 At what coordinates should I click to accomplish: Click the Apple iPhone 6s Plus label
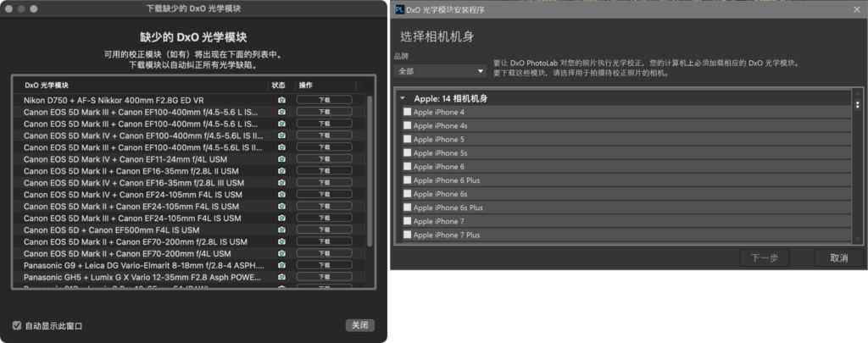[448, 207]
